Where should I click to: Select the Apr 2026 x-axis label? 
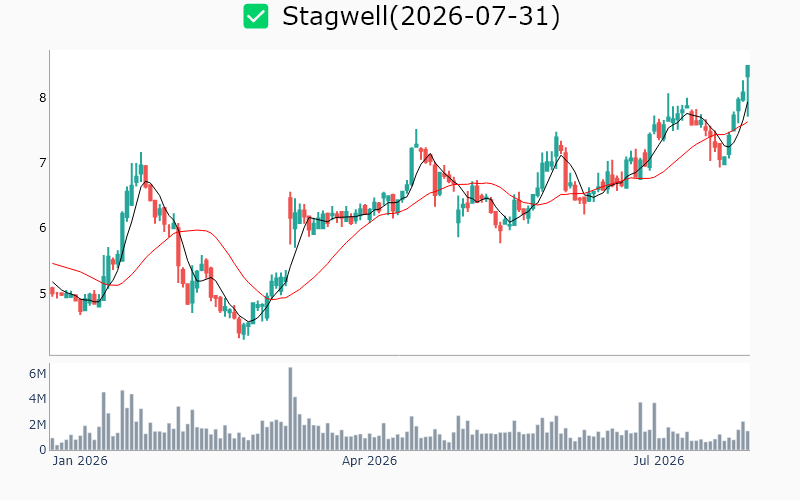point(369,461)
